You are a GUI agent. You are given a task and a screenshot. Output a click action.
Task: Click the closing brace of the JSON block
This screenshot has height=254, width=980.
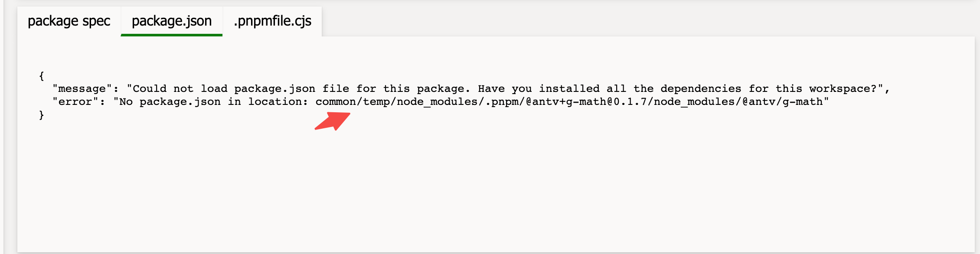41,115
